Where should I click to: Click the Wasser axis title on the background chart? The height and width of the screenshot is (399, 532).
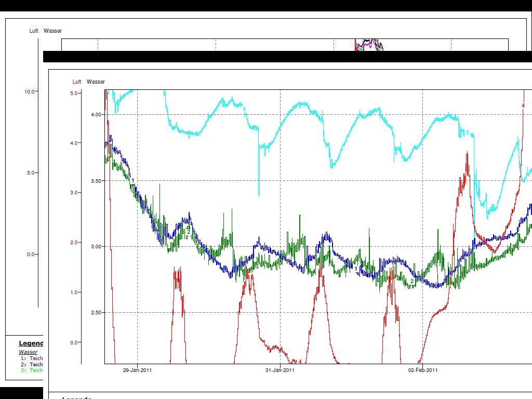click(52, 31)
